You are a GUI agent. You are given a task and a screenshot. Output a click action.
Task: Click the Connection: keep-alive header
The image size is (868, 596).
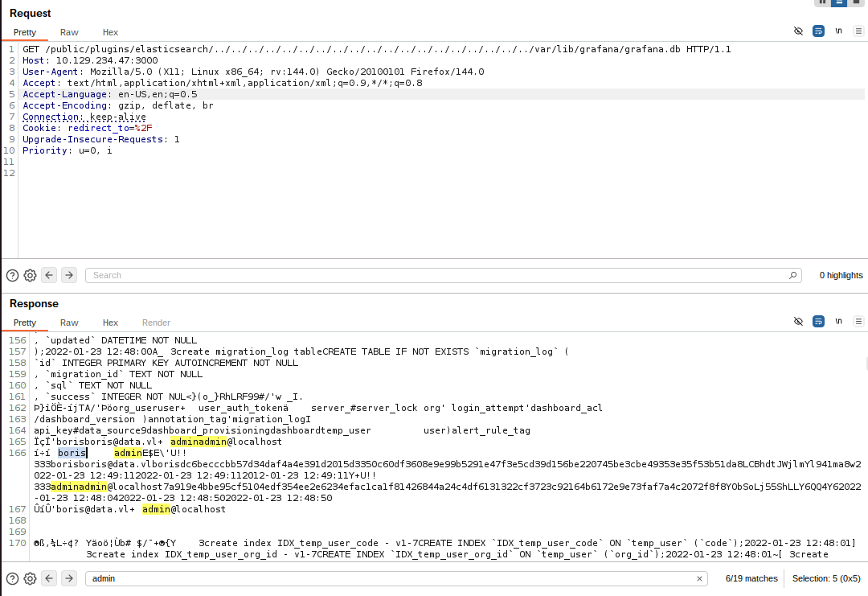(x=84, y=117)
